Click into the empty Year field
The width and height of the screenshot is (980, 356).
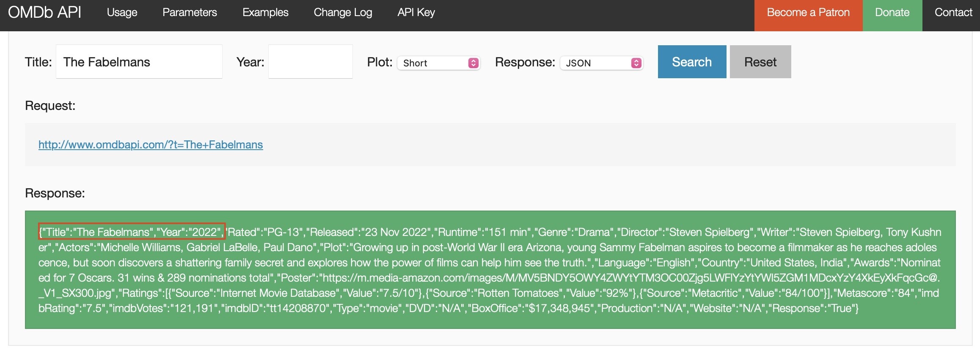(310, 62)
